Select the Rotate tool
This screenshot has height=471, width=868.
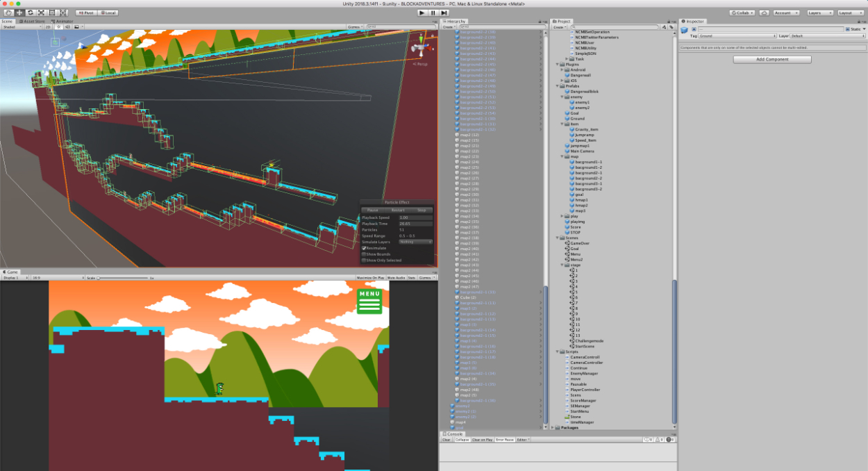coord(31,13)
